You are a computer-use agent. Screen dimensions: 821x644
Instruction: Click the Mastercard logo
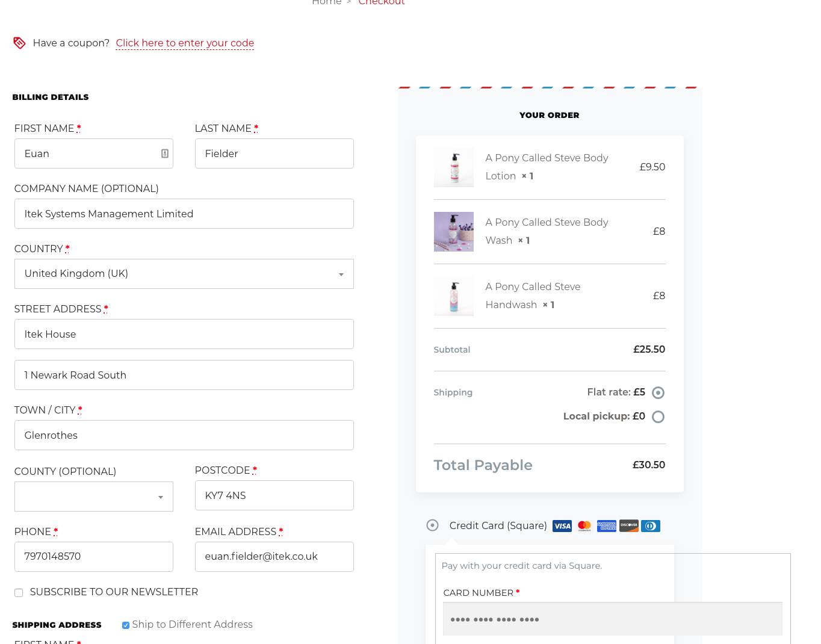[x=584, y=526]
